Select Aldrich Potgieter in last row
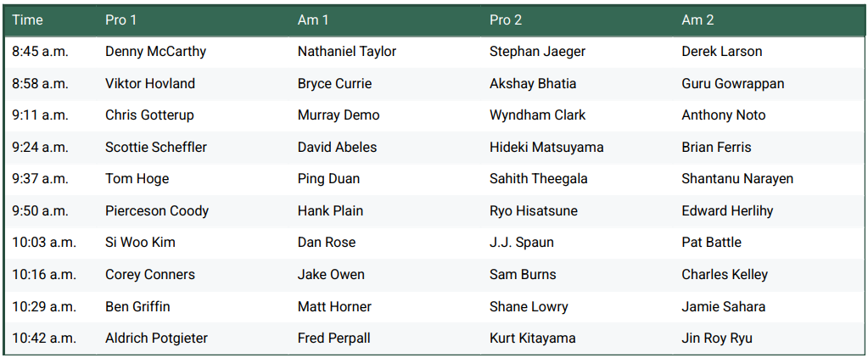The width and height of the screenshot is (868, 358). click(x=156, y=338)
